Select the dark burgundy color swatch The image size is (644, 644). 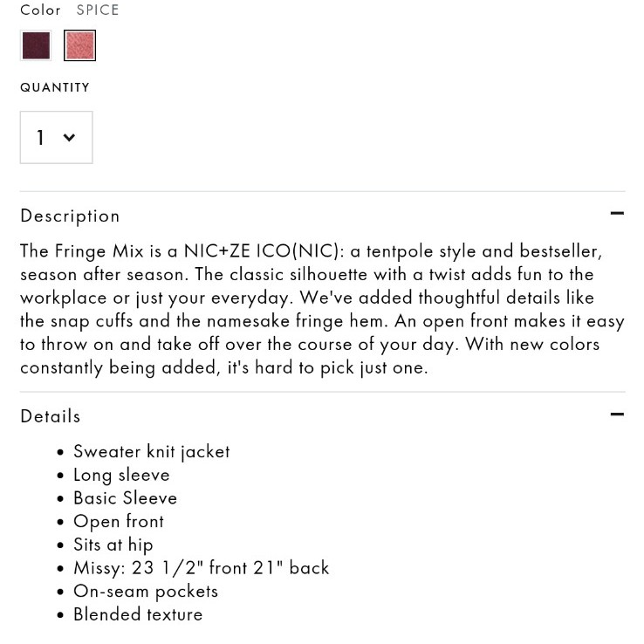tap(36, 45)
